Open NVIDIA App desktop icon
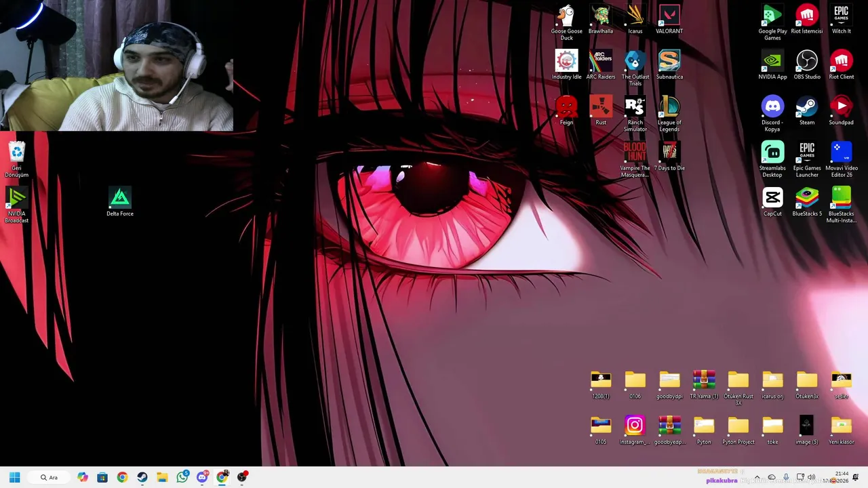This screenshot has height=488, width=868. (772, 65)
